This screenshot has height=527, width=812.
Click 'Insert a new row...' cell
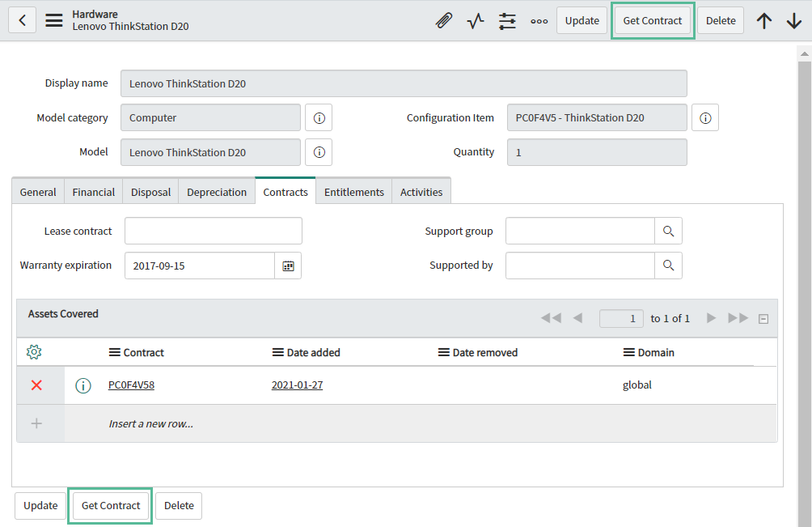pos(150,424)
